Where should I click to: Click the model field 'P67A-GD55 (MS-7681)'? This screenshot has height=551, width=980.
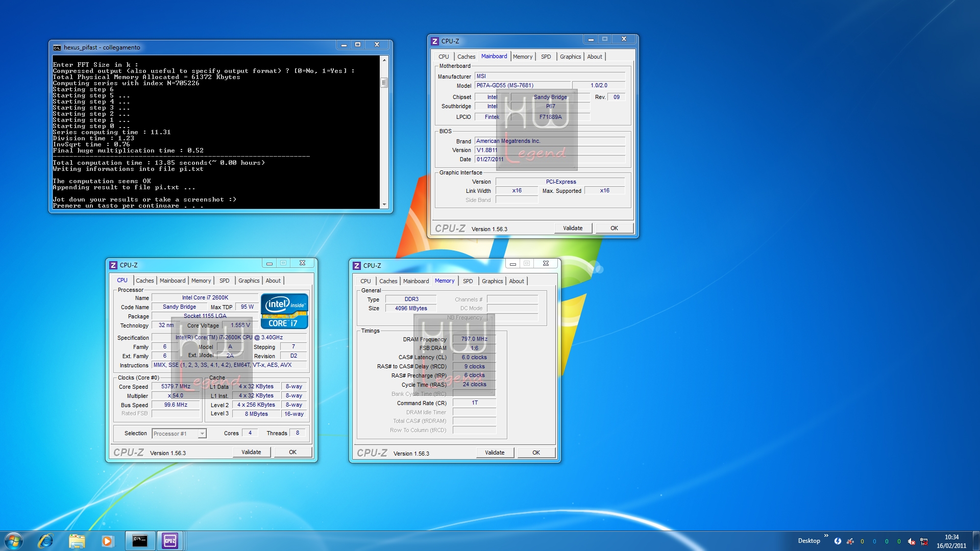pos(523,86)
